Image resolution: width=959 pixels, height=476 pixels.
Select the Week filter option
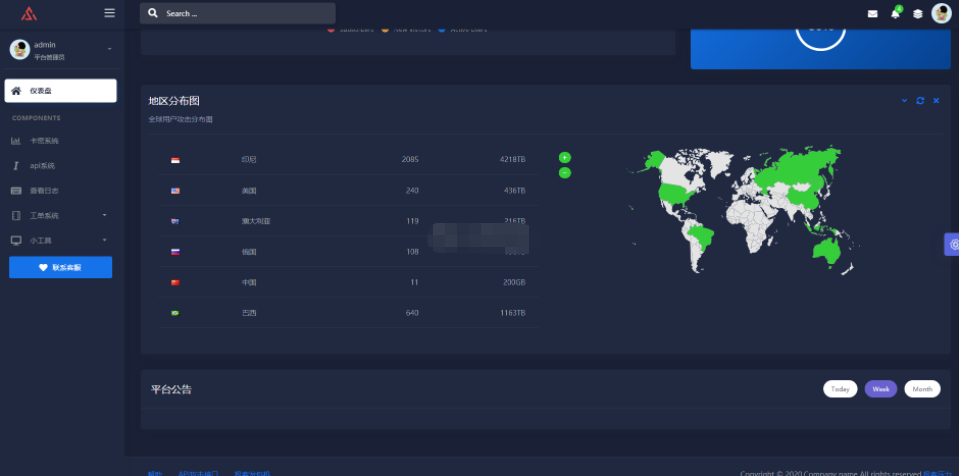(881, 389)
